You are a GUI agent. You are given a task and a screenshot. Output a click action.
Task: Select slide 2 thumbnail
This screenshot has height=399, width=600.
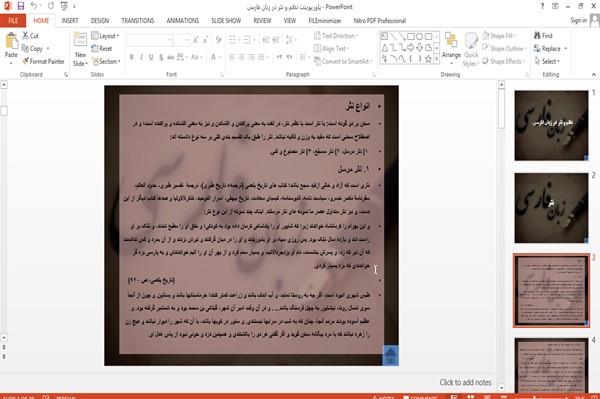tap(551, 208)
